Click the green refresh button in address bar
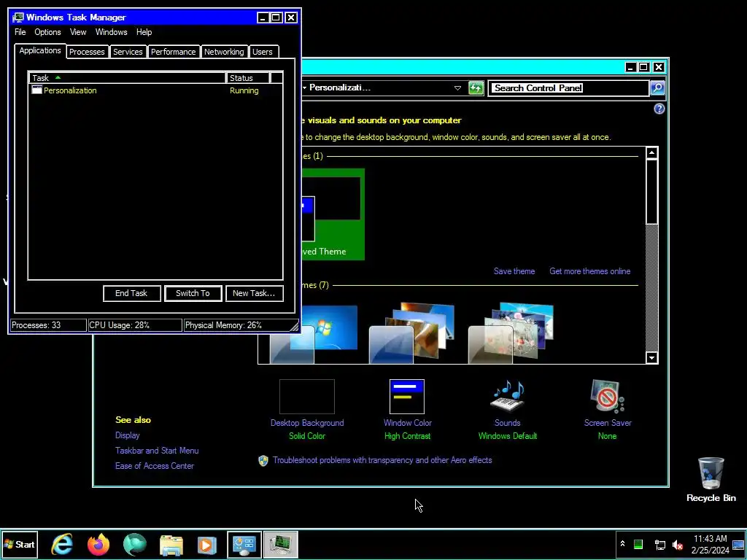 476,88
